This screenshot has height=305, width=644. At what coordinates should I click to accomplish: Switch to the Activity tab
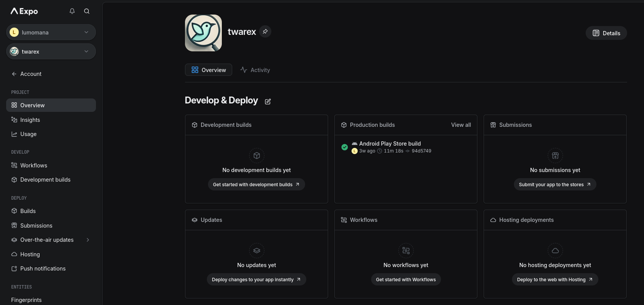click(x=255, y=70)
